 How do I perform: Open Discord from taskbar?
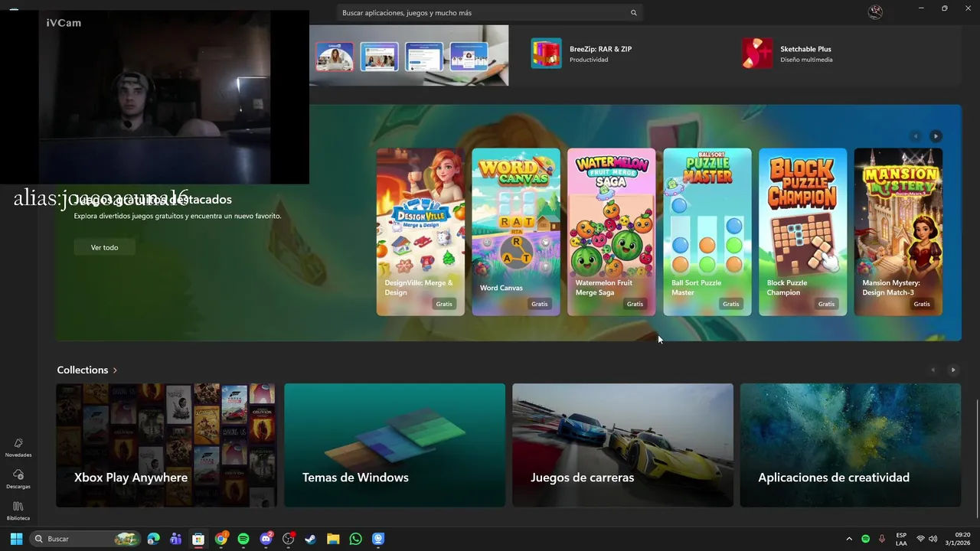pyautogui.click(x=266, y=539)
